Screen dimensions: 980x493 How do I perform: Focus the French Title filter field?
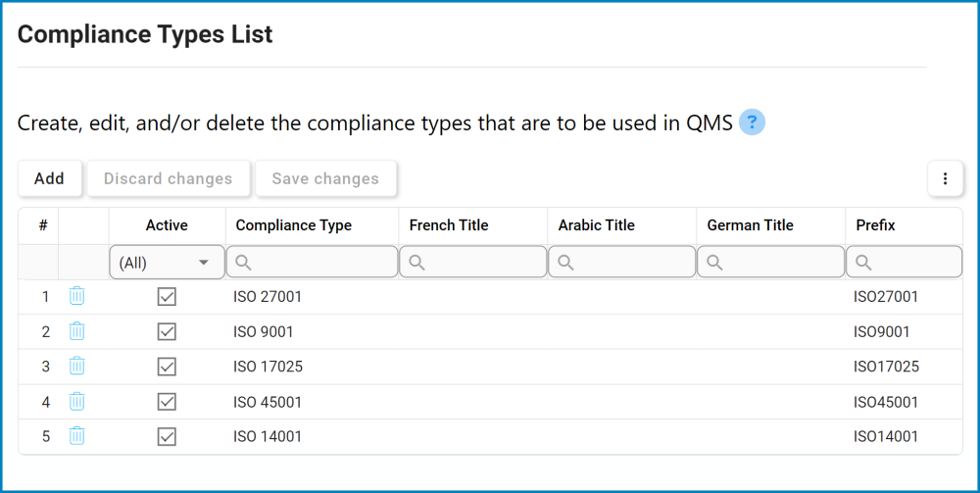coord(473,263)
